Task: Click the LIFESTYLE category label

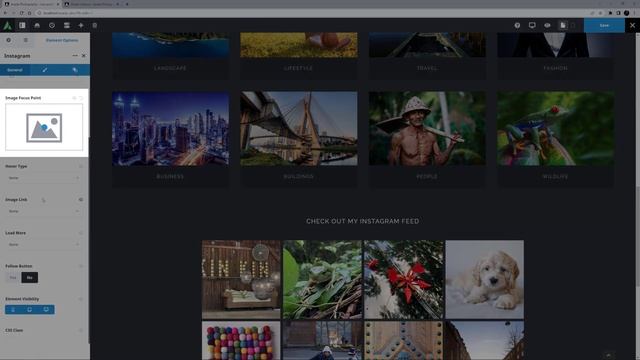Action: click(298, 68)
